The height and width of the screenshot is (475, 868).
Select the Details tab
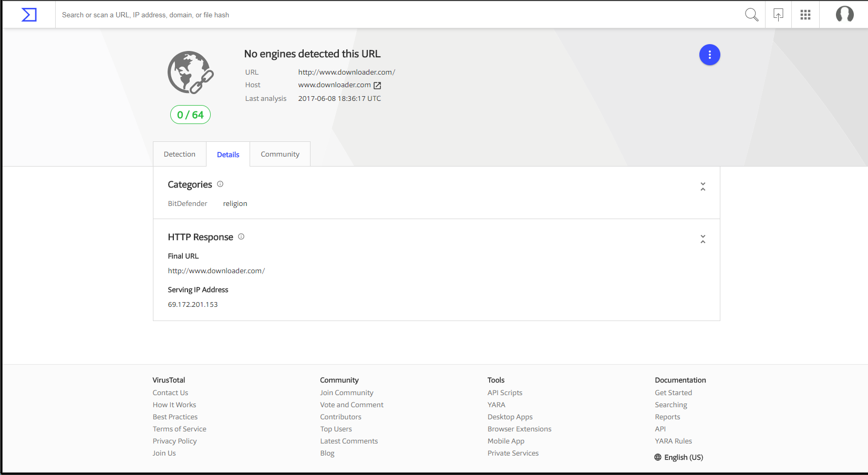coord(228,154)
